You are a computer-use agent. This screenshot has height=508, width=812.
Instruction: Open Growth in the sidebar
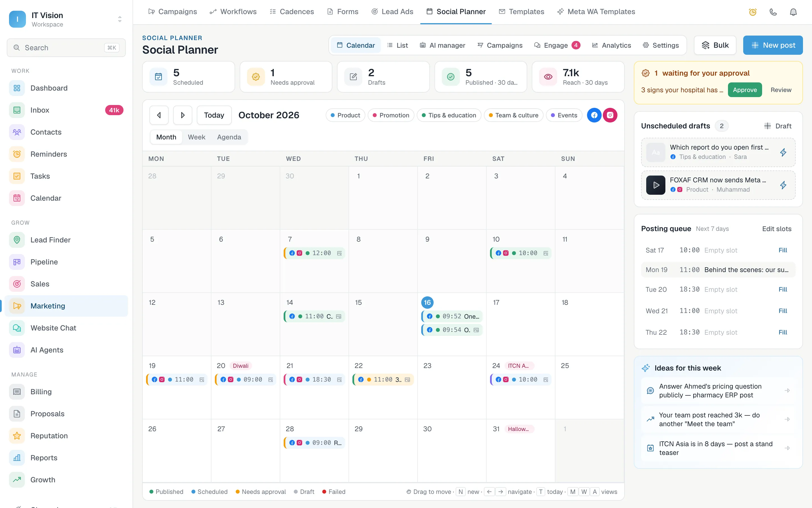pos(67,480)
